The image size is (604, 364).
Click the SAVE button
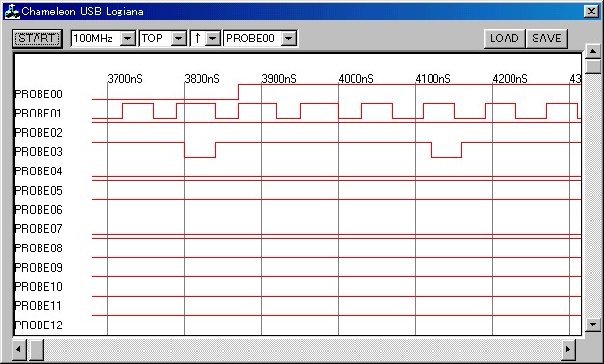546,39
